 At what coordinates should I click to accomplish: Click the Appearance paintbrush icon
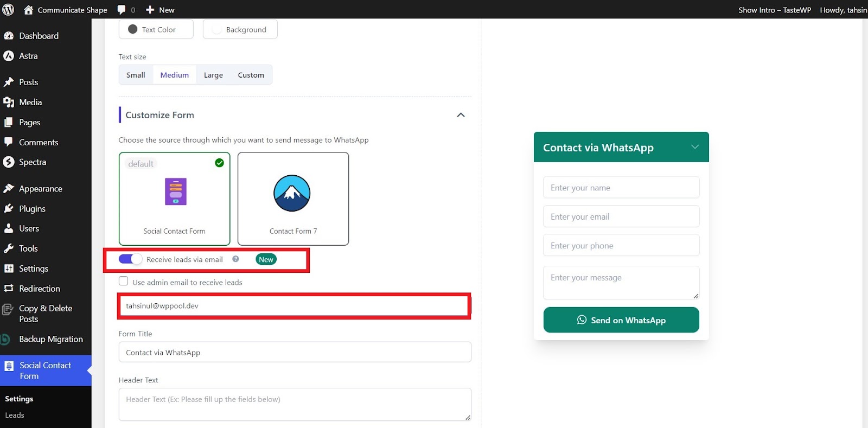tap(8, 189)
